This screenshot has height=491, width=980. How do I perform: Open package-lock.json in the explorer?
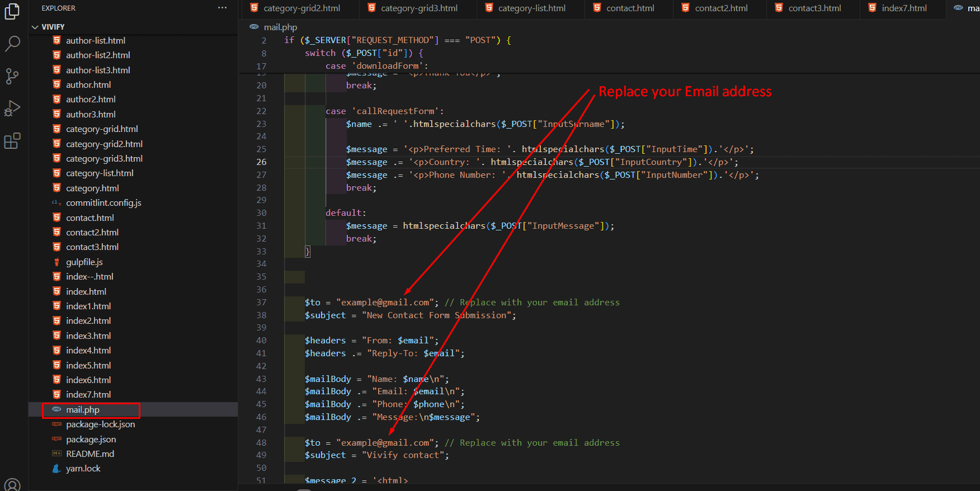(x=100, y=424)
